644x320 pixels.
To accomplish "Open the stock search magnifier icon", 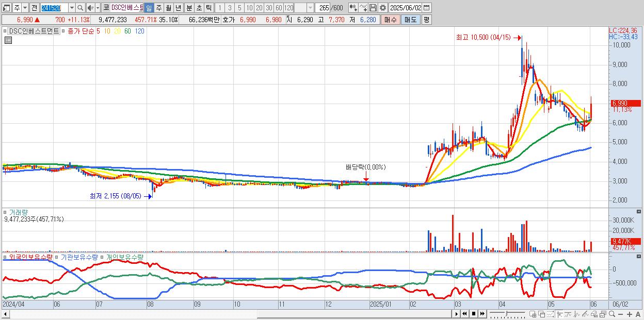I will pos(81,8).
